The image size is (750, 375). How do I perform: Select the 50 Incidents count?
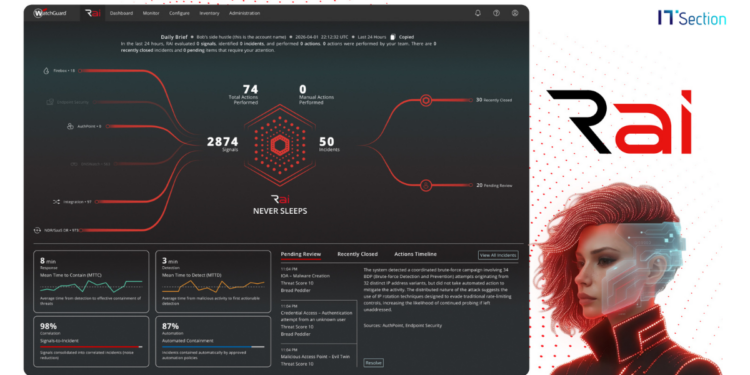327,143
